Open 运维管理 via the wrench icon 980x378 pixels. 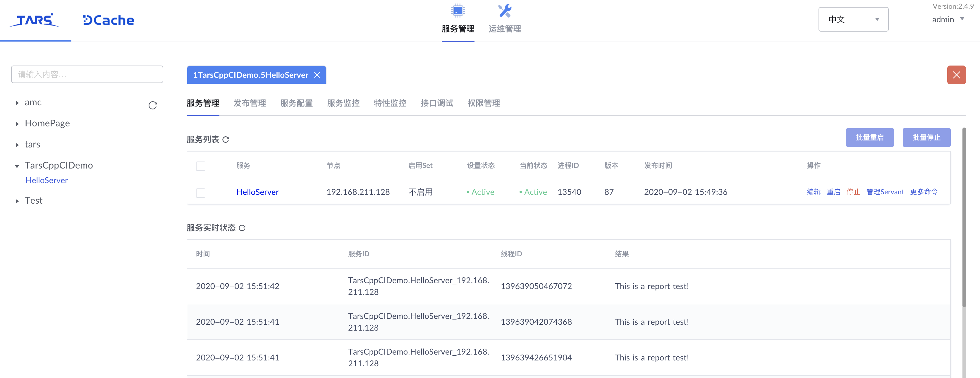tap(504, 11)
